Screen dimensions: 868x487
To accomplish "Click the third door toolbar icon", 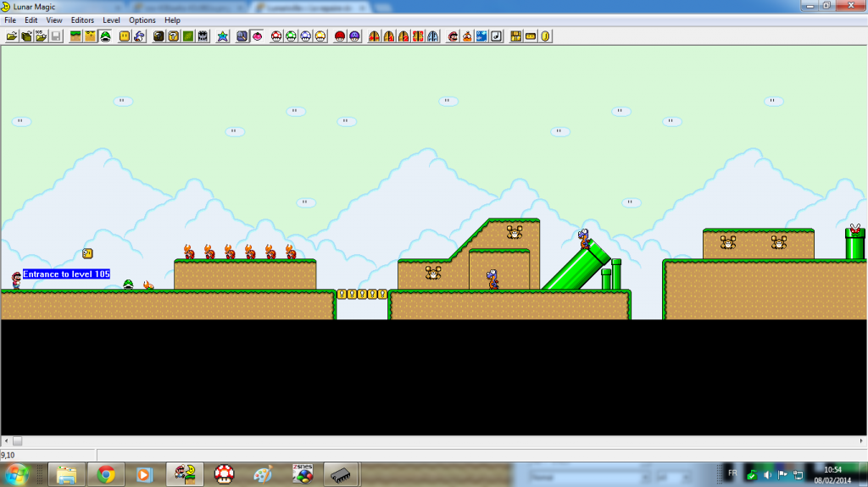I will (x=403, y=36).
